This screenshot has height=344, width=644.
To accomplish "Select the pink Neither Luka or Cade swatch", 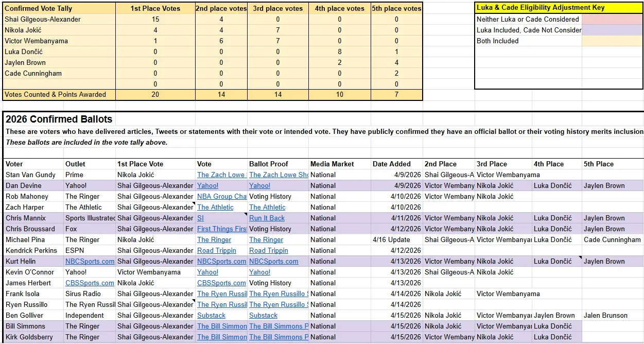I will [x=612, y=19].
